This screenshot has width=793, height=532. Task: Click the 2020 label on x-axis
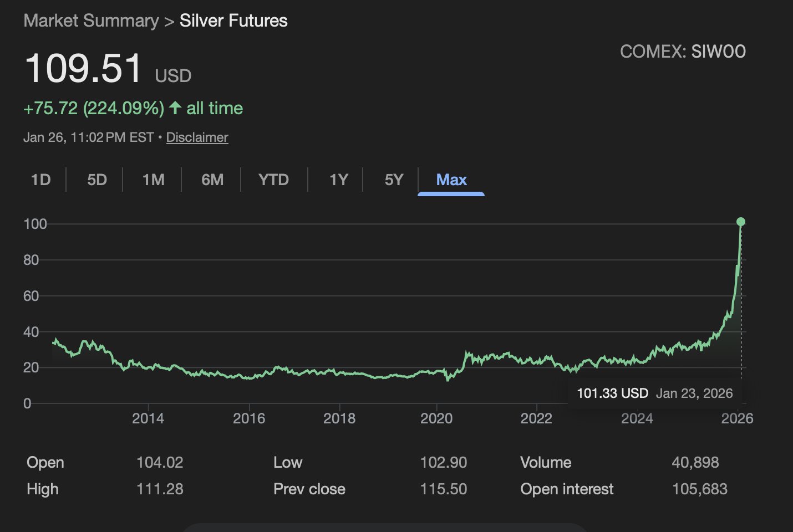[x=436, y=418]
